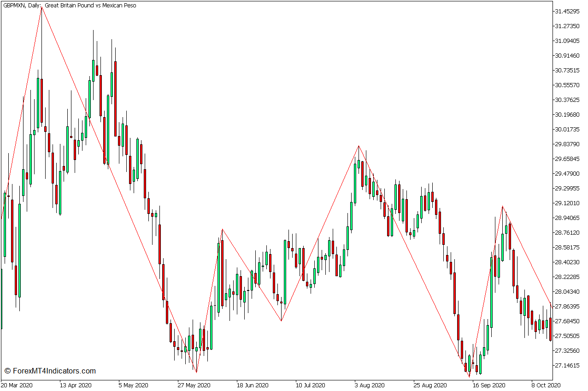Viewport: 588px width, 391px height.
Task: Select the zigzag peak at the March high
Action: (x=42, y=7)
